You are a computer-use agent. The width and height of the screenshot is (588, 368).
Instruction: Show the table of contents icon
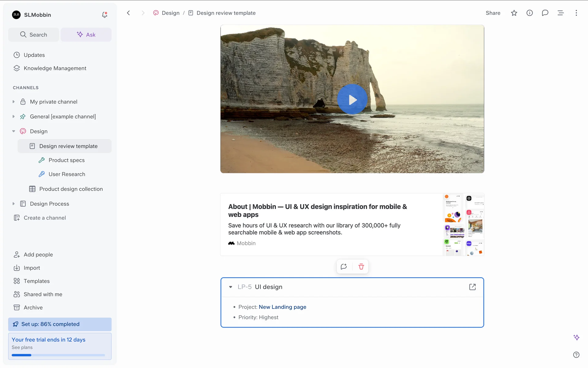point(560,13)
